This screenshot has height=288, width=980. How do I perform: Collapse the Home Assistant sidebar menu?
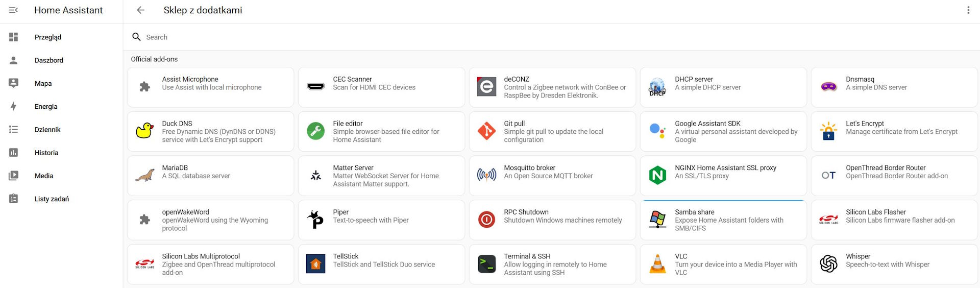coord(14,10)
